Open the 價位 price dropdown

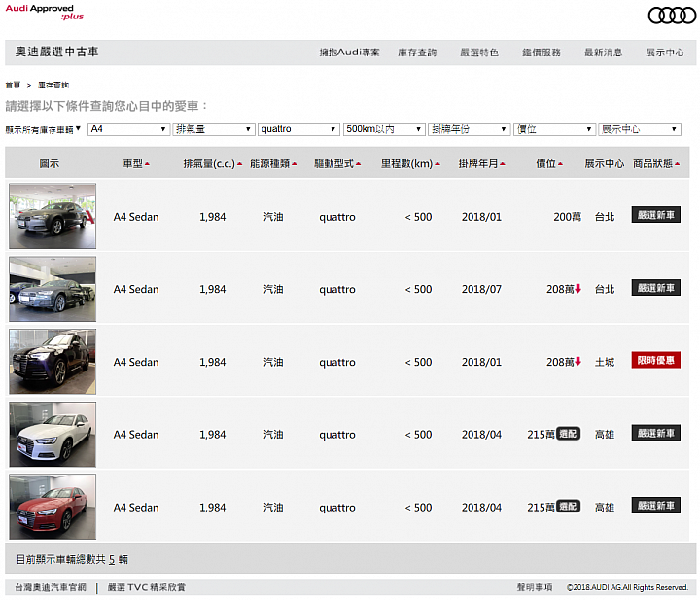tap(554, 129)
